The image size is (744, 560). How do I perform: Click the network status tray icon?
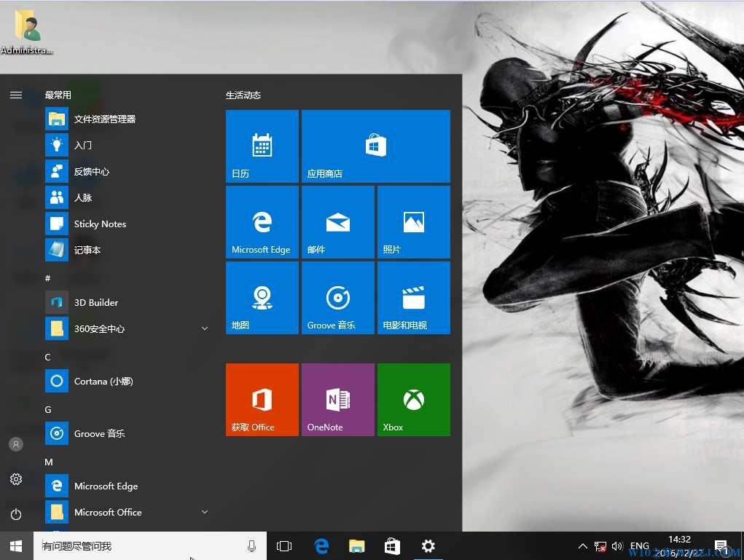pyautogui.click(x=600, y=547)
